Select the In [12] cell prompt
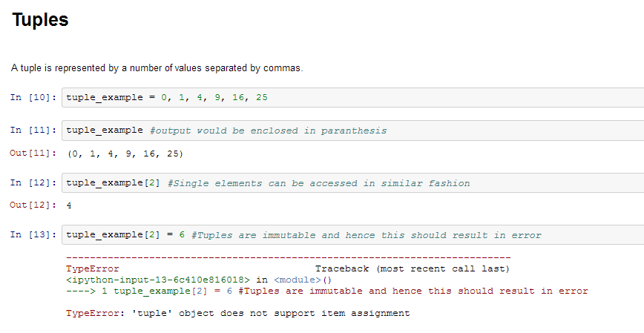 click(34, 183)
